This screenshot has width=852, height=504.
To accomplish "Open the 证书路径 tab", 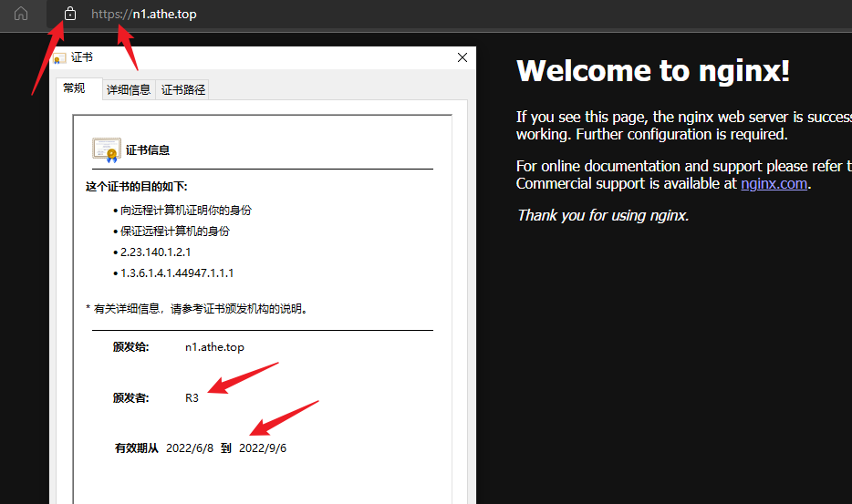I will [183, 89].
